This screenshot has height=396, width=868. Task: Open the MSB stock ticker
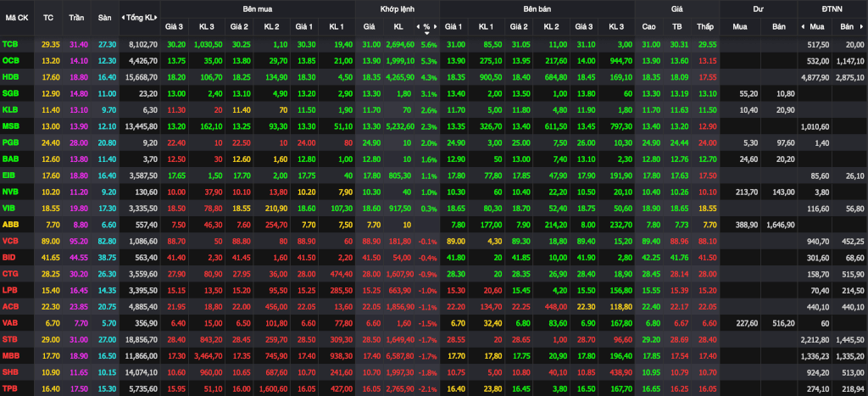coord(10,126)
